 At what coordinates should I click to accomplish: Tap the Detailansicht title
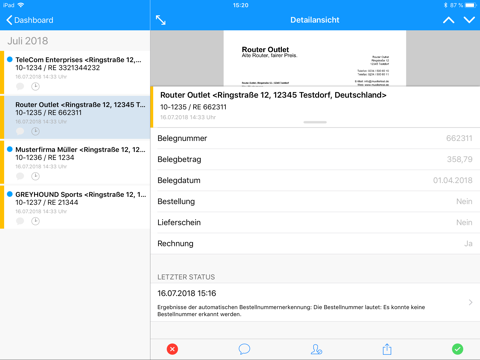pos(315,20)
